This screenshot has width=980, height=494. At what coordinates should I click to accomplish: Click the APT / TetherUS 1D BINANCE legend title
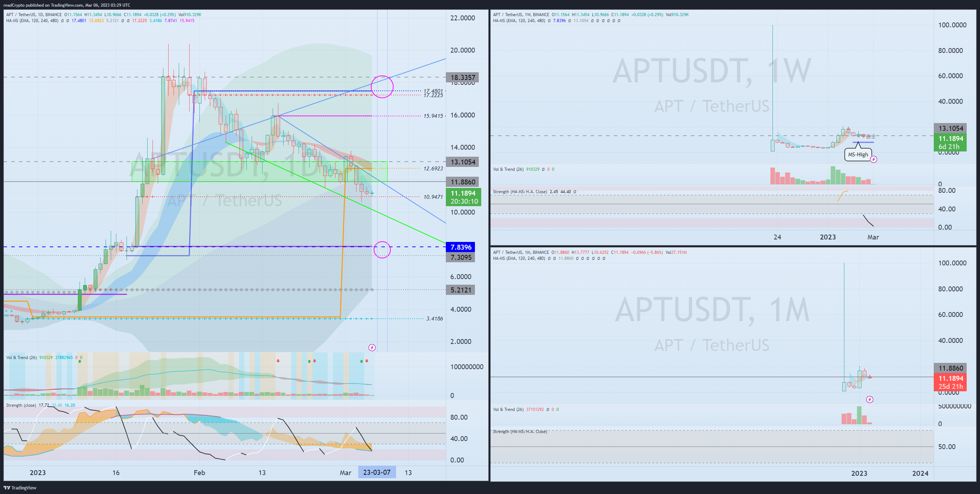34,14
